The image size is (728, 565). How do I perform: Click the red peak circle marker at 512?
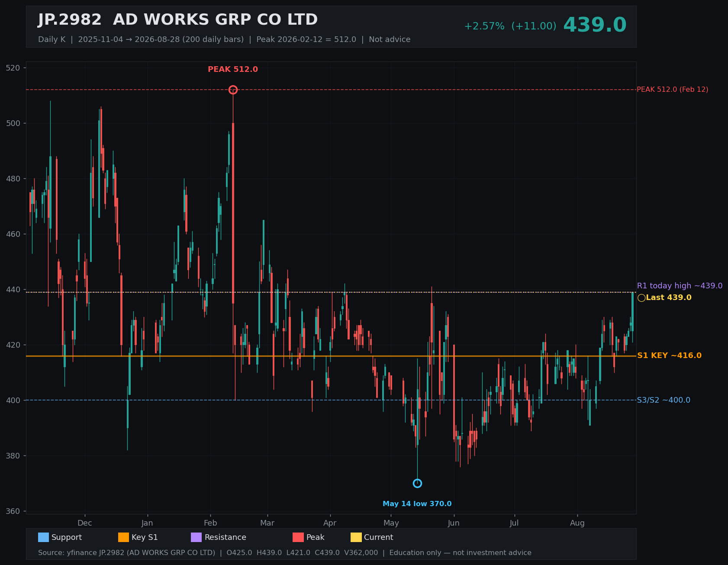[x=233, y=90]
